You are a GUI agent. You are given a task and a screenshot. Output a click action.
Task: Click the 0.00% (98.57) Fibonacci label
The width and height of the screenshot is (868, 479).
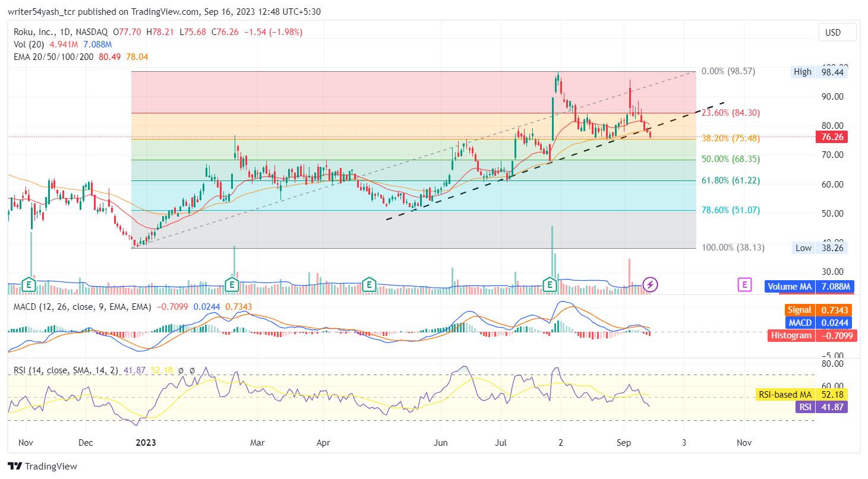pyautogui.click(x=728, y=71)
